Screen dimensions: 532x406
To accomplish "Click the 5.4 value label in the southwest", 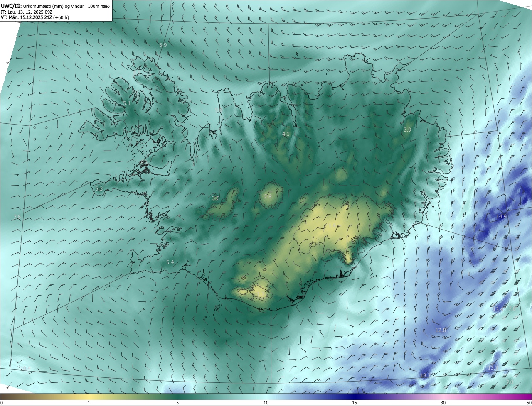I will (170, 262).
